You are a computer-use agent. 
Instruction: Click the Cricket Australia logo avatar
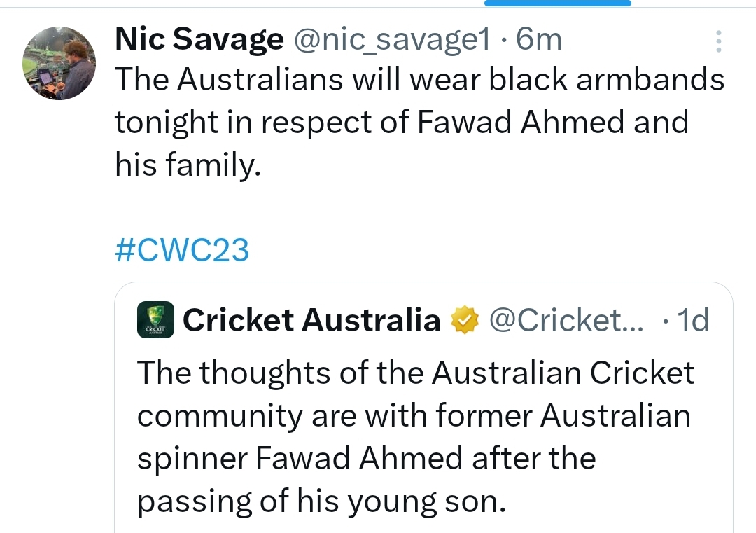point(155,320)
